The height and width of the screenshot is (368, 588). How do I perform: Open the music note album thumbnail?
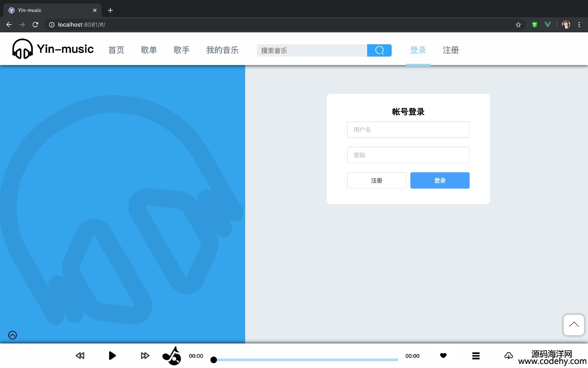[172, 356]
